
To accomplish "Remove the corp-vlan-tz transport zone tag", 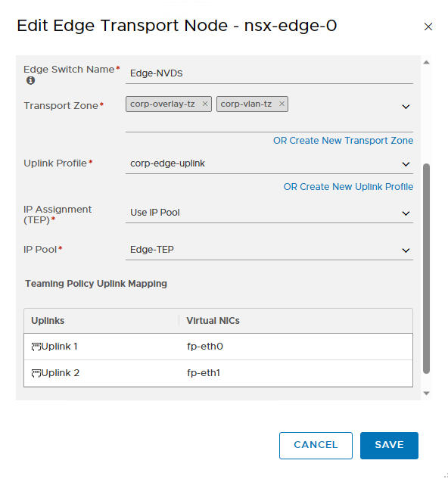I will (282, 104).
